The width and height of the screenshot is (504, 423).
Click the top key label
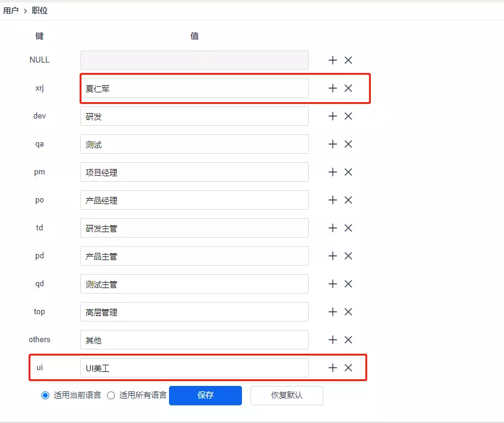tap(40, 312)
